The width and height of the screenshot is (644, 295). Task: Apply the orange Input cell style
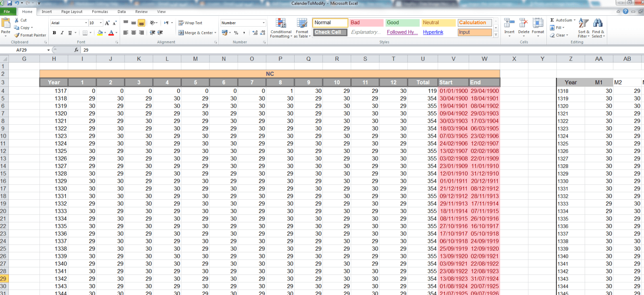(x=475, y=32)
